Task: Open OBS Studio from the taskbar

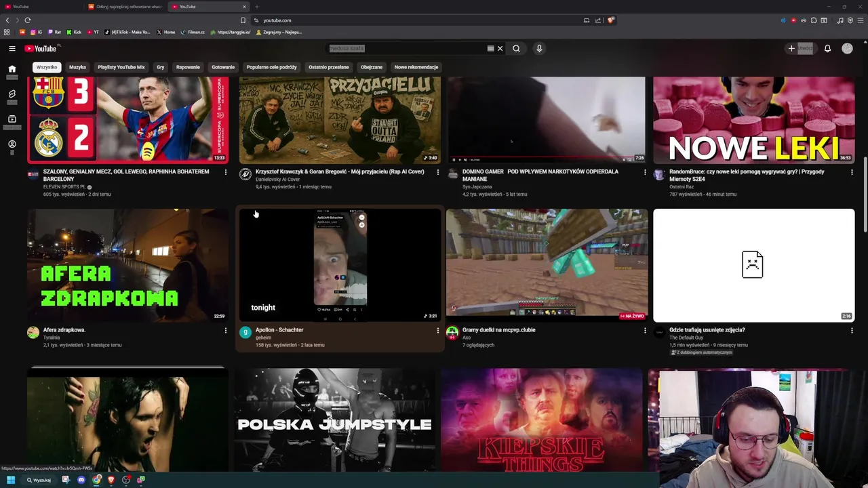Action: (x=126, y=480)
